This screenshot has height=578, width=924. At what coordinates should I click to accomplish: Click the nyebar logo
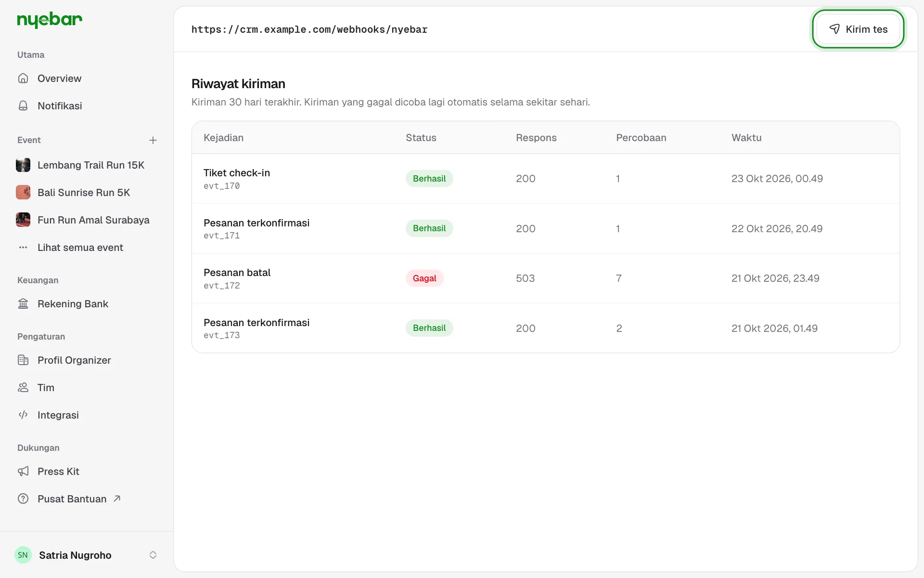(50, 20)
